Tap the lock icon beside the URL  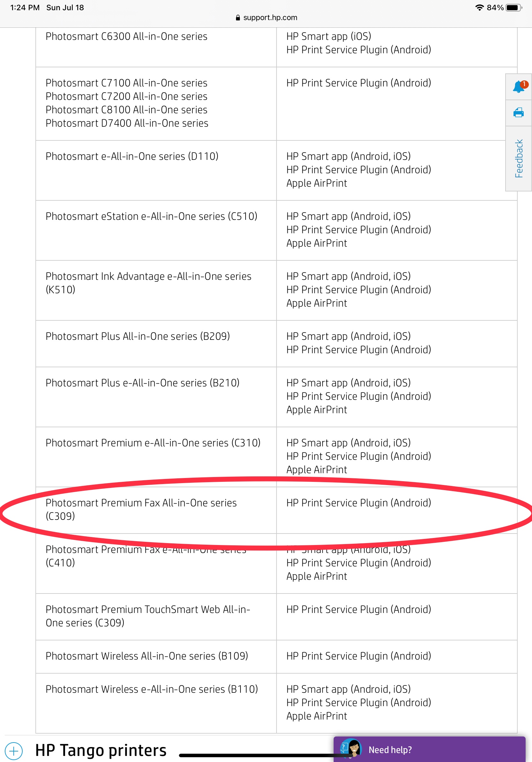pos(238,18)
